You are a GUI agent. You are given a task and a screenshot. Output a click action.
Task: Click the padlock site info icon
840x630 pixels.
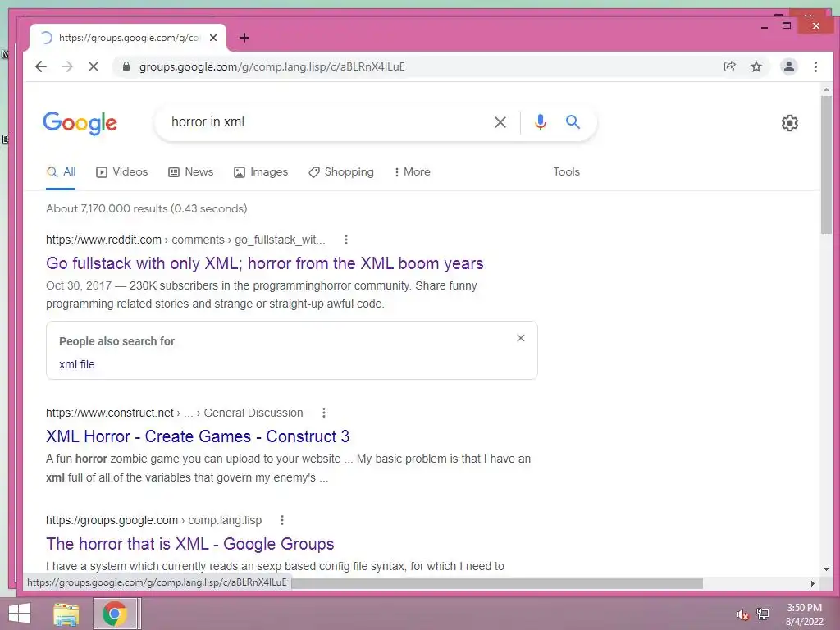click(x=126, y=66)
